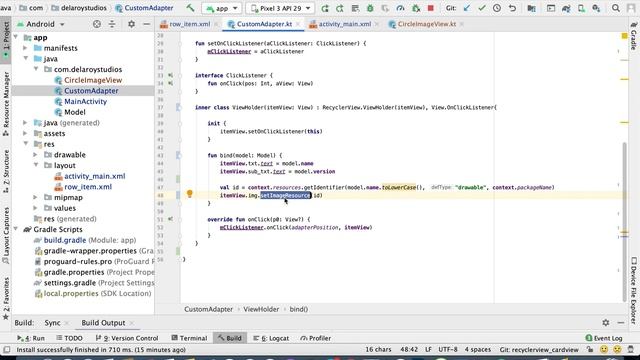Click Build panel settings gear
This screenshot has width=640, height=360.
point(606,323)
